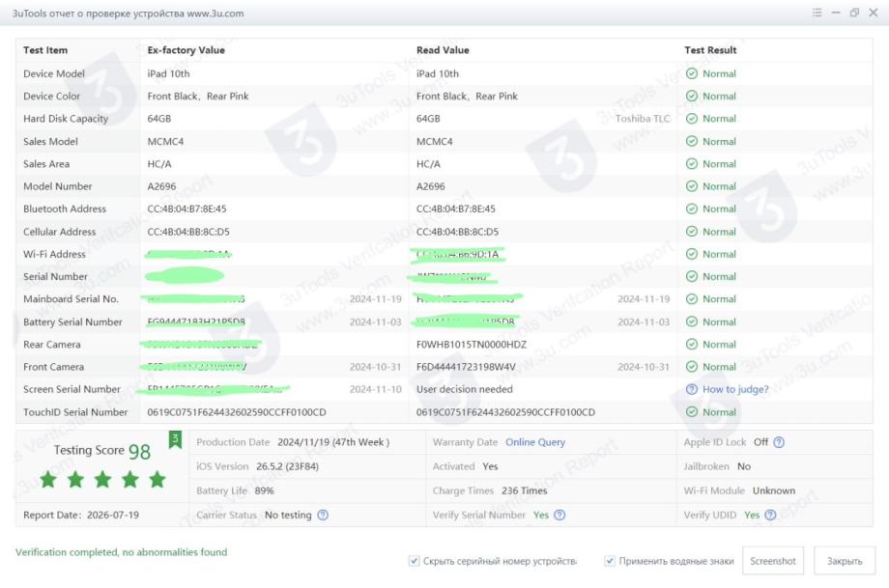Click the Screenshot button
The width and height of the screenshot is (889, 588).
point(773,561)
